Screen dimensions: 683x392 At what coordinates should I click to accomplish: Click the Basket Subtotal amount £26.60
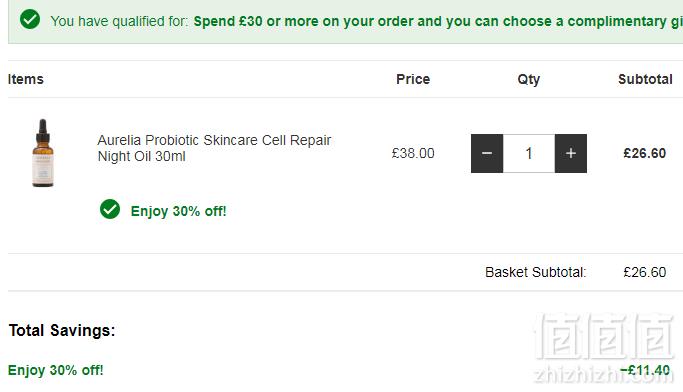(645, 272)
